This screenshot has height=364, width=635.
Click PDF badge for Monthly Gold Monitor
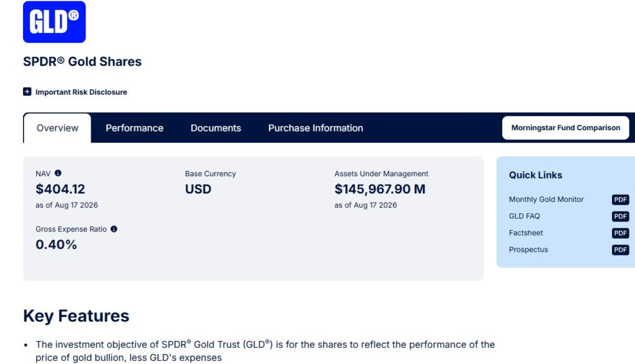[620, 200]
